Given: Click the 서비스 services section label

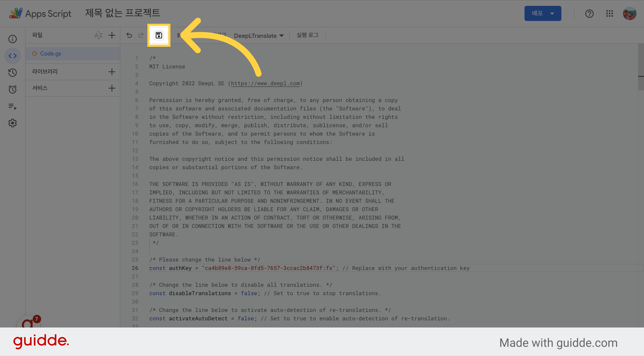Looking at the screenshot, I should point(40,88).
